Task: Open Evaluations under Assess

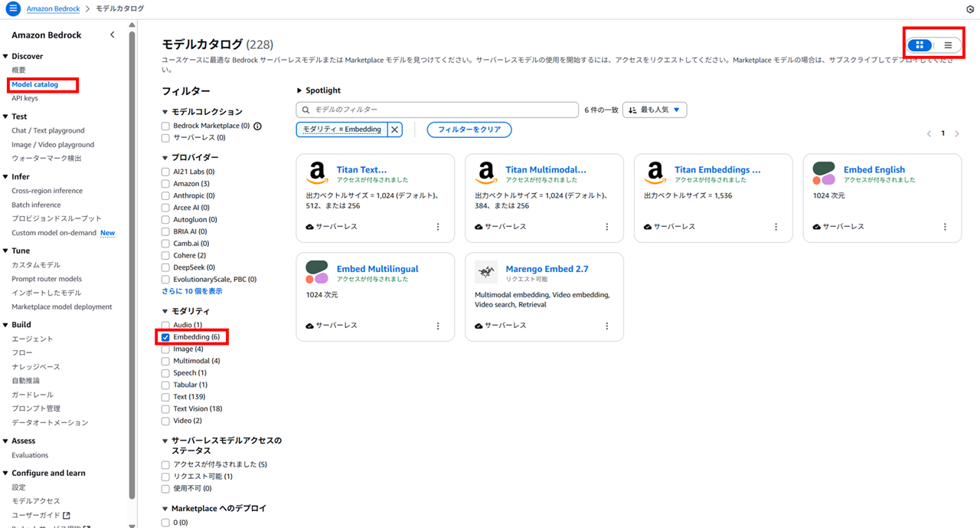Action: (30, 455)
